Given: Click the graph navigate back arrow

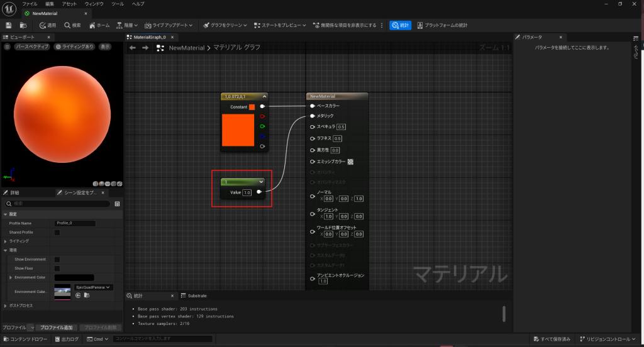Looking at the screenshot, I should click(132, 48).
